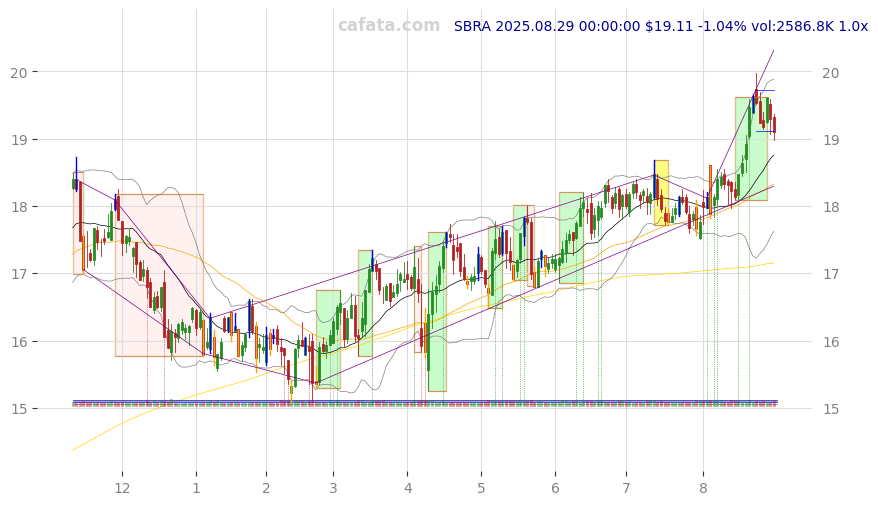Viewport: 878px width, 505px height.
Task: Click the 19 label on right price axis
Action: [x=832, y=140]
